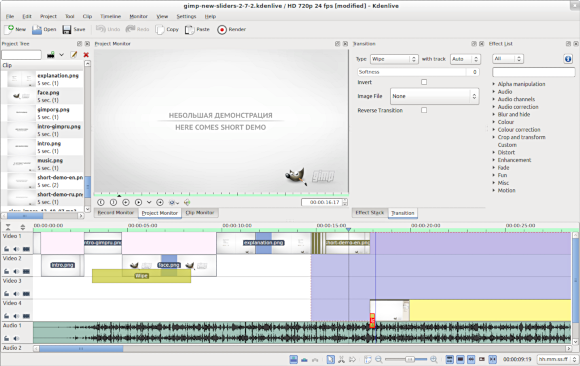Toggle the Reverse Transition checkbox
580x366 pixels.
coord(424,110)
